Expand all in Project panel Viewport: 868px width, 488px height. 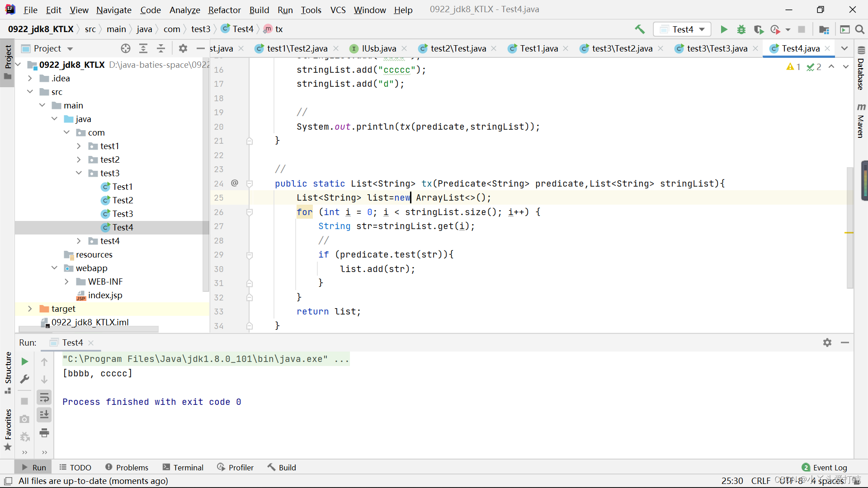point(143,48)
